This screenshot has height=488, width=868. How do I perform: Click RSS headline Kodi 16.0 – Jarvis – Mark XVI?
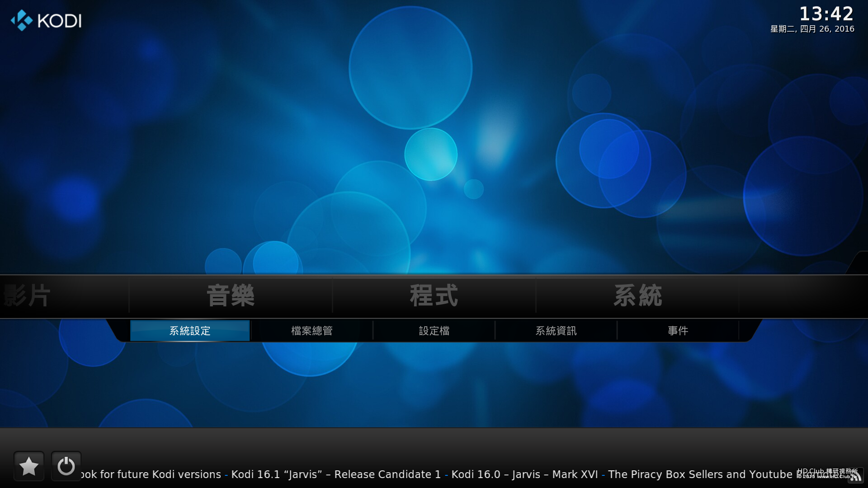(x=524, y=474)
